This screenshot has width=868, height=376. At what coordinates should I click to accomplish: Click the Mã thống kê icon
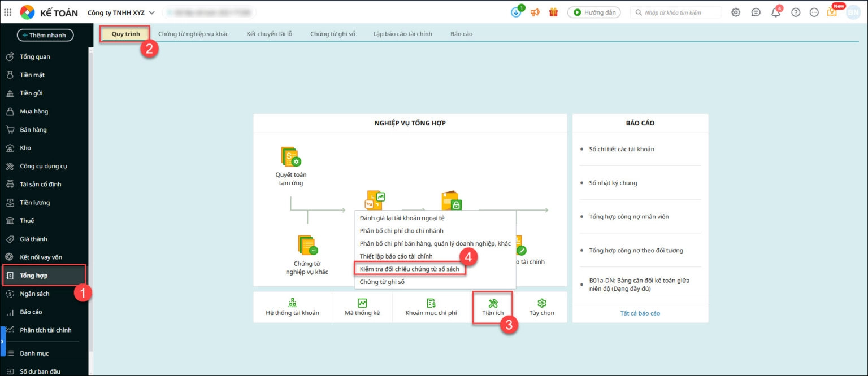(362, 303)
